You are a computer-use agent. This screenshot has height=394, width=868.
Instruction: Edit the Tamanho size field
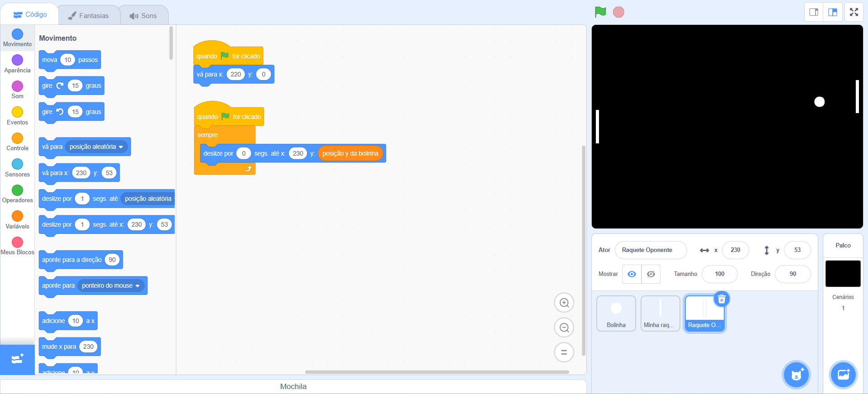click(720, 274)
